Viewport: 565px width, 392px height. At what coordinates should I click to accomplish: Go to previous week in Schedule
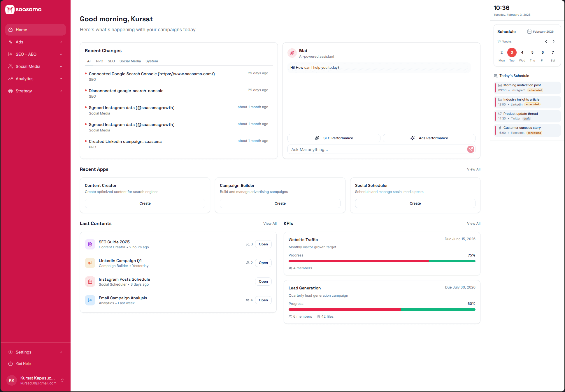click(546, 41)
